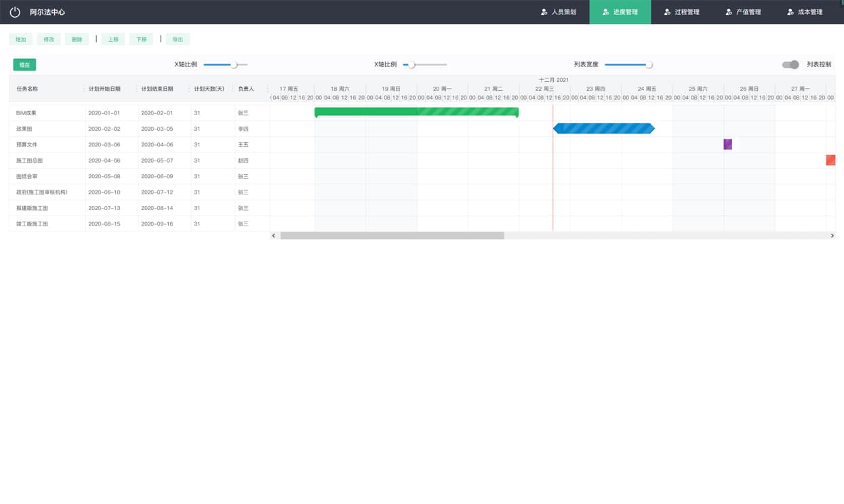Toggle the 列表控制 switch
The width and height of the screenshot is (844, 504).
click(790, 64)
